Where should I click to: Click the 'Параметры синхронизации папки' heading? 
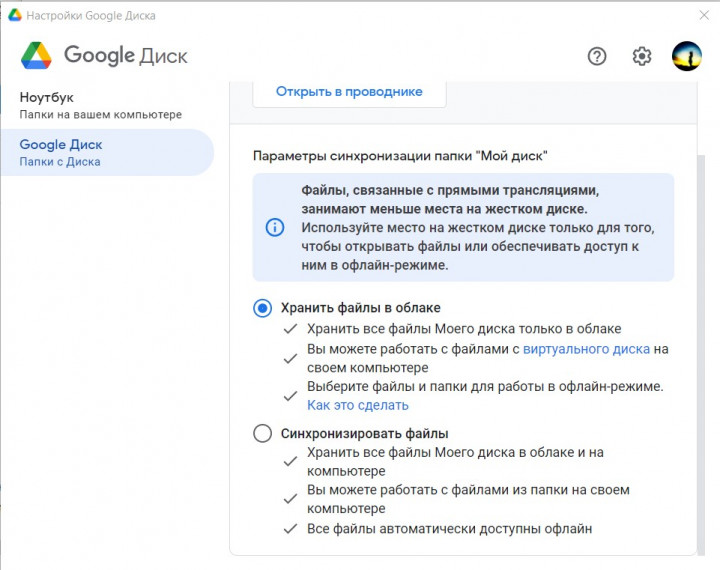point(400,157)
